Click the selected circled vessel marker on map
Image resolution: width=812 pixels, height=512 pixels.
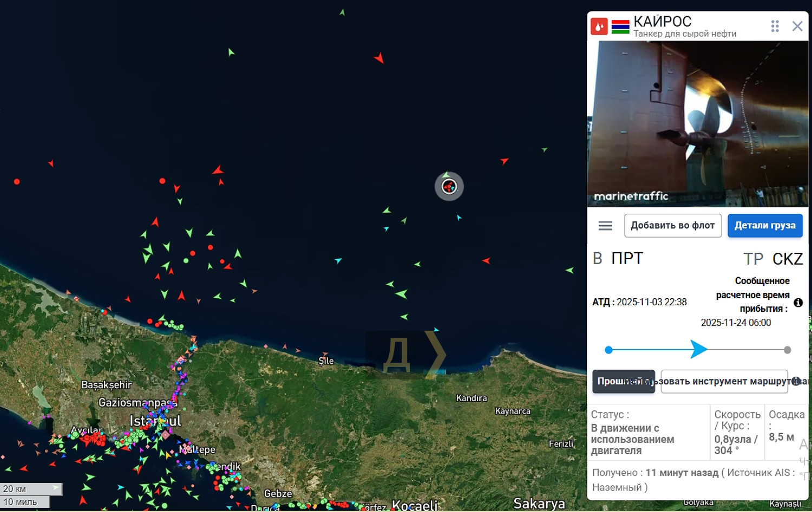pyautogui.click(x=449, y=187)
